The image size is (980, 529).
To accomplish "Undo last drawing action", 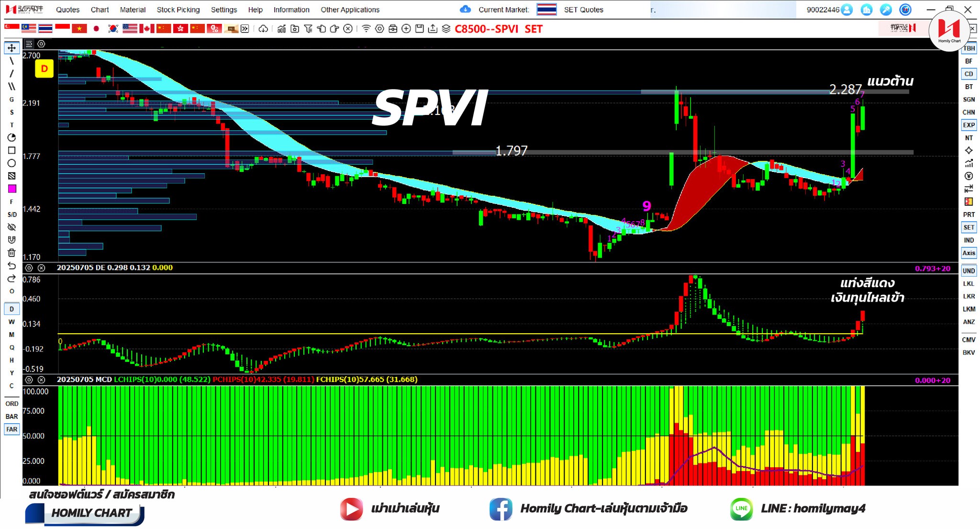I will tap(11, 266).
